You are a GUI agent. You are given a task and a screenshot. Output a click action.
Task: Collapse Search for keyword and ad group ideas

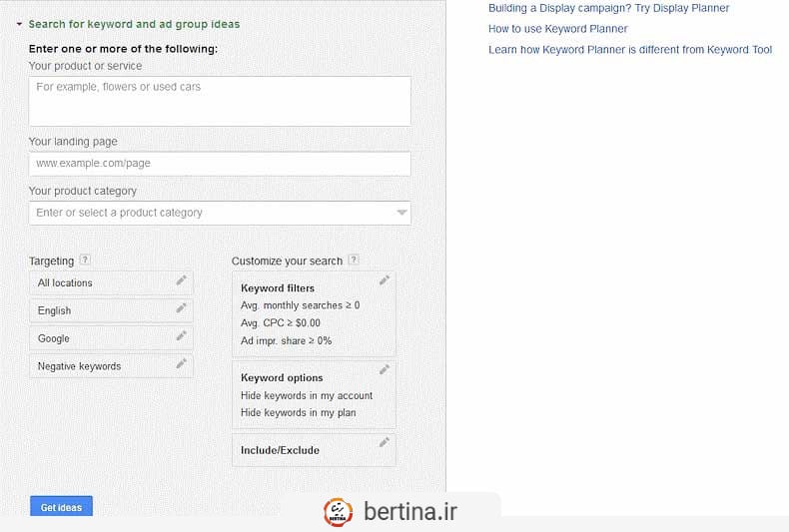click(x=19, y=24)
